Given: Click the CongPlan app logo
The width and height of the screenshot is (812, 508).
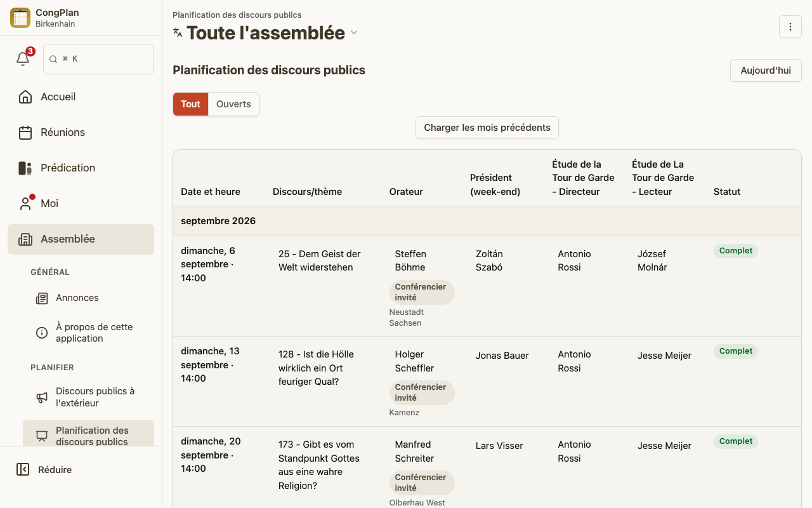Looking at the screenshot, I should tap(20, 18).
